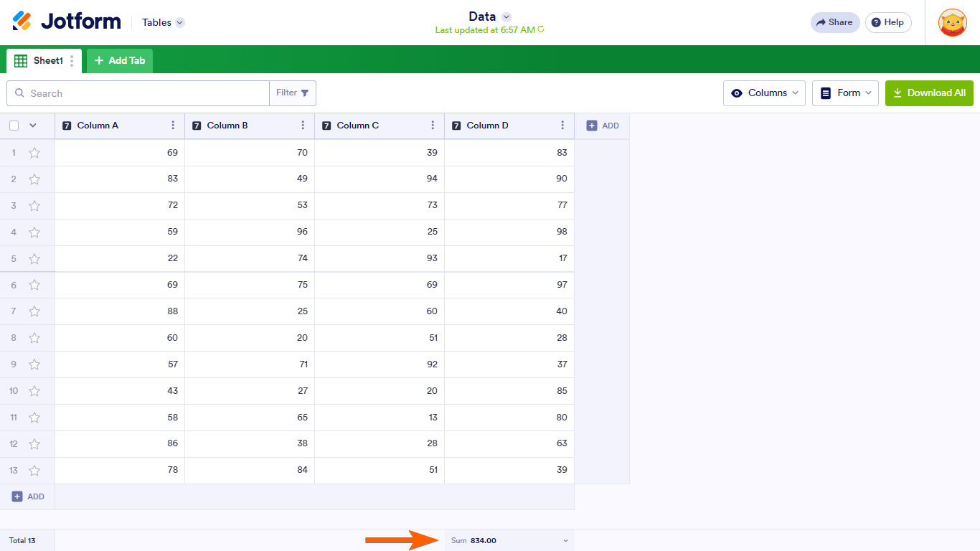This screenshot has height=551, width=980.
Task: Open Column A three-dot menu
Action: coord(173,126)
